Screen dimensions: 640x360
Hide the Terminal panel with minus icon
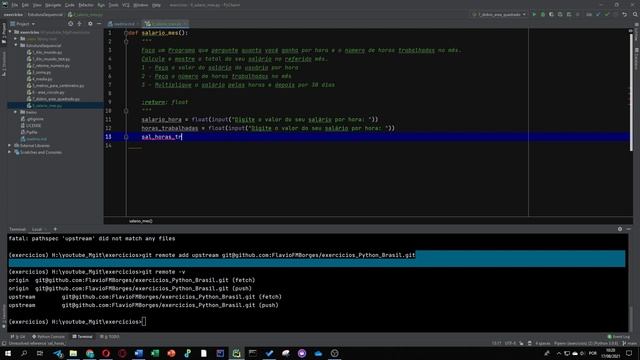(x=629, y=229)
